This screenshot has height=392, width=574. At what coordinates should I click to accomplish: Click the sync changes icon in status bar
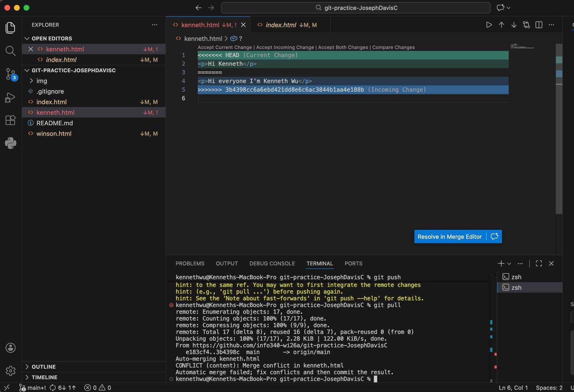(x=52, y=388)
